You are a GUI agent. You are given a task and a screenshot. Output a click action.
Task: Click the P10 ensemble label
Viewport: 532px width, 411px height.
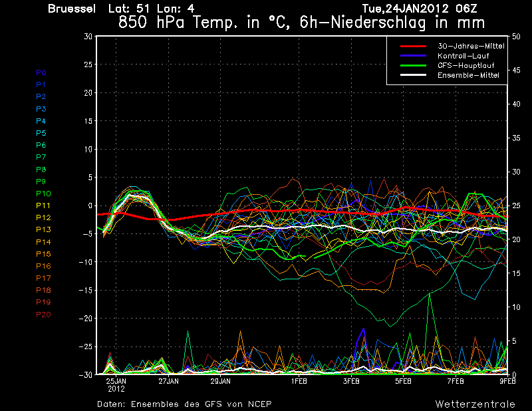[x=43, y=194]
